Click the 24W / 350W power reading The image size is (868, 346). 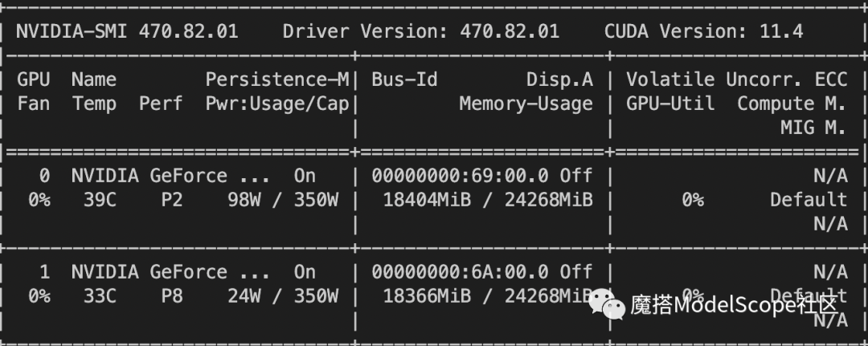tap(283, 296)
